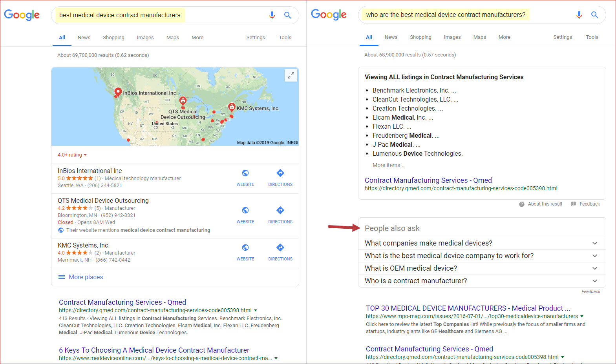Click the InBios International map pin
Screen dimensions: 616x364
click(118, 92)
